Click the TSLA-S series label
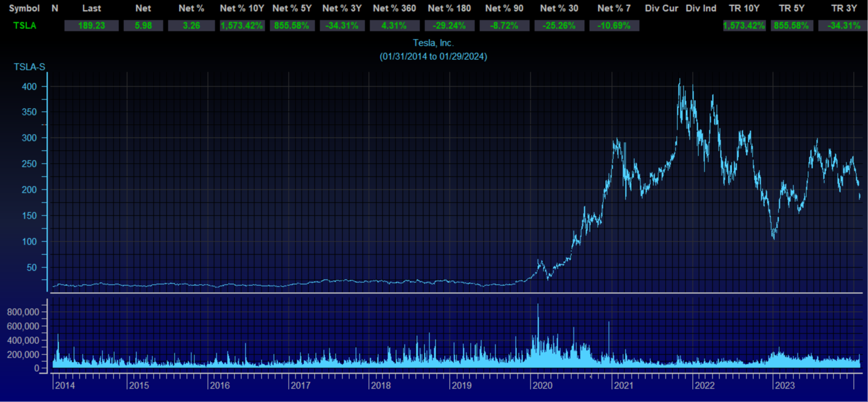Image resolution: width=868 pixels, height=402 pixels. click(x=30, y=67)
